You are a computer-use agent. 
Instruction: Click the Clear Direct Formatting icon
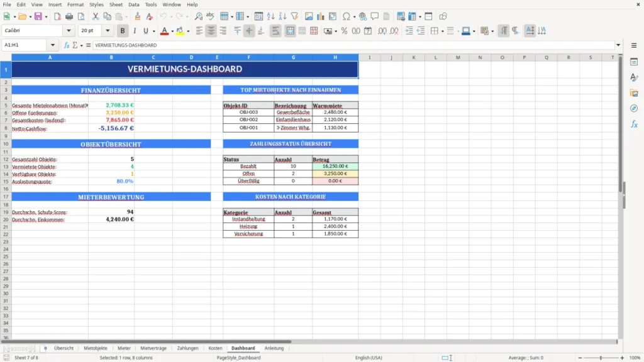[x=150, y=16]
